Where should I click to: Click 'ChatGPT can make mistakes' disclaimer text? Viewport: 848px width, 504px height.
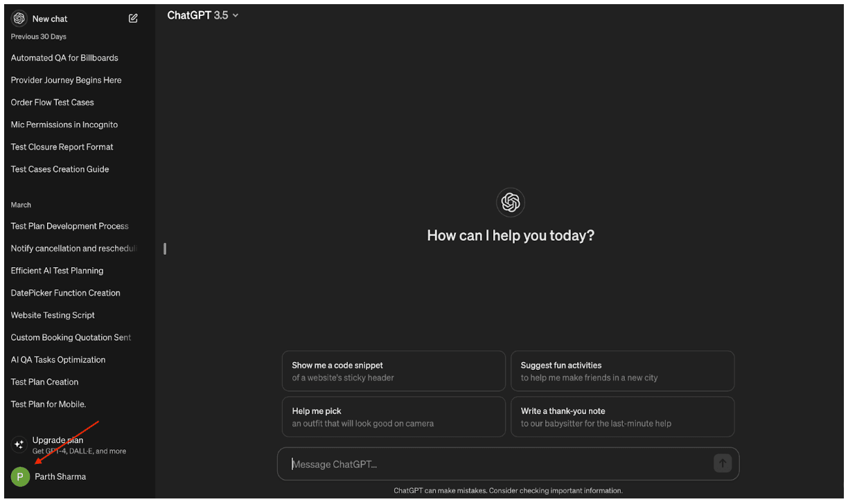point(508,491)
